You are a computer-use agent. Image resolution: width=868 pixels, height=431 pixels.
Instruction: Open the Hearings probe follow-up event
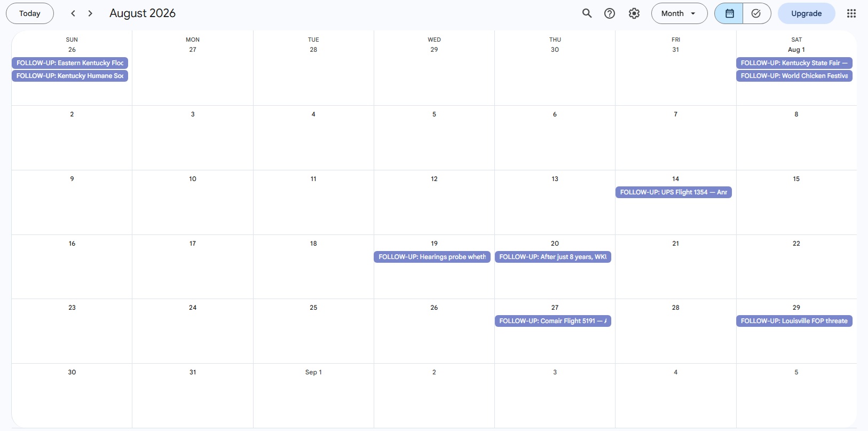point(432,257)
